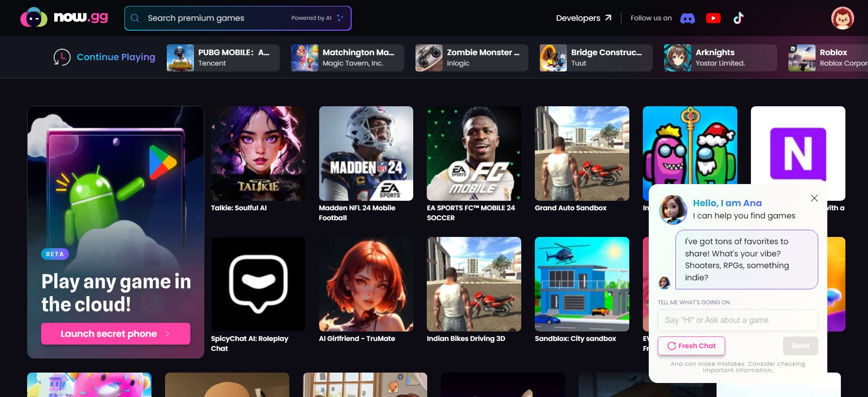
Task: Click the Continue Playing label
Action: [x=116, y=57]
